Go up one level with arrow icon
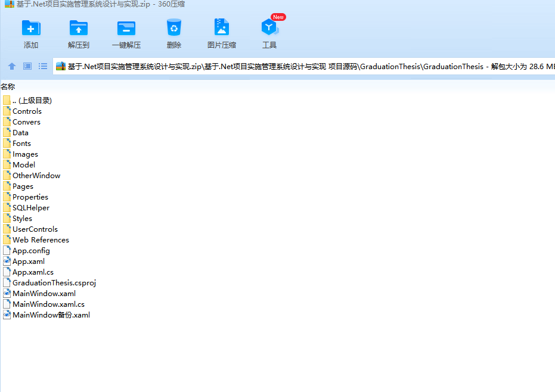The width and height of the screenshot is (555, 392). pos(12,66)
